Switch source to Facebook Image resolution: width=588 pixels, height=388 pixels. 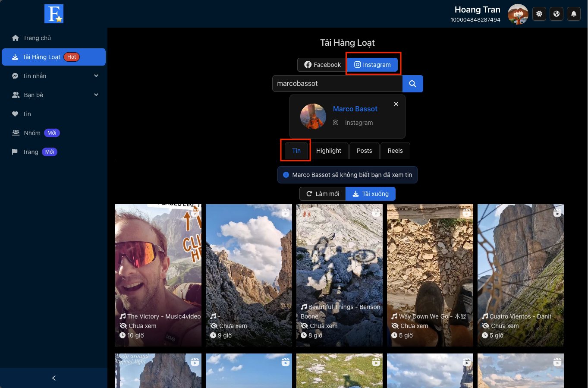point(322,65)
